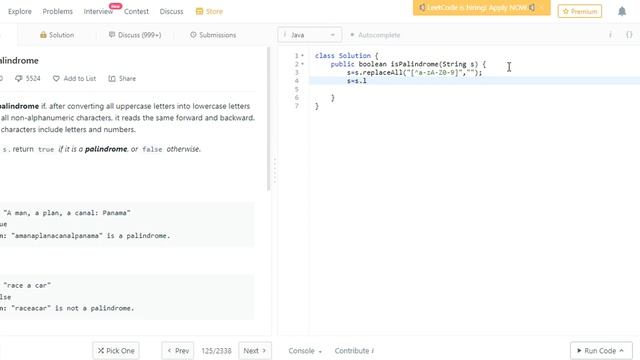Click the Premium button
640x360 pixels.
tap(580, 11)
